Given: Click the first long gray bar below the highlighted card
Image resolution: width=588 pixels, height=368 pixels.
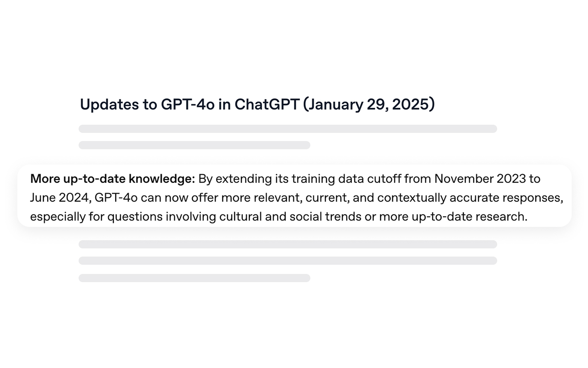Looking at the screenshot, I should click(x=288, y=244).
